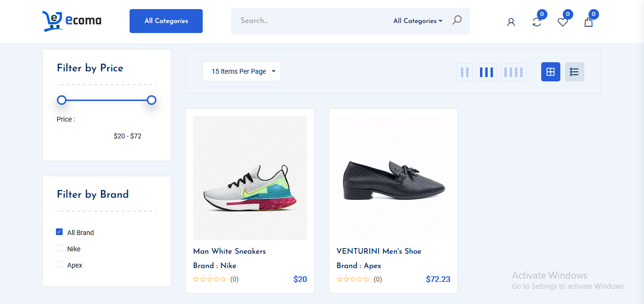The height and width of the screenshot is (304, 644).
Task: Click the compare count badge
Action: point(542,14)
